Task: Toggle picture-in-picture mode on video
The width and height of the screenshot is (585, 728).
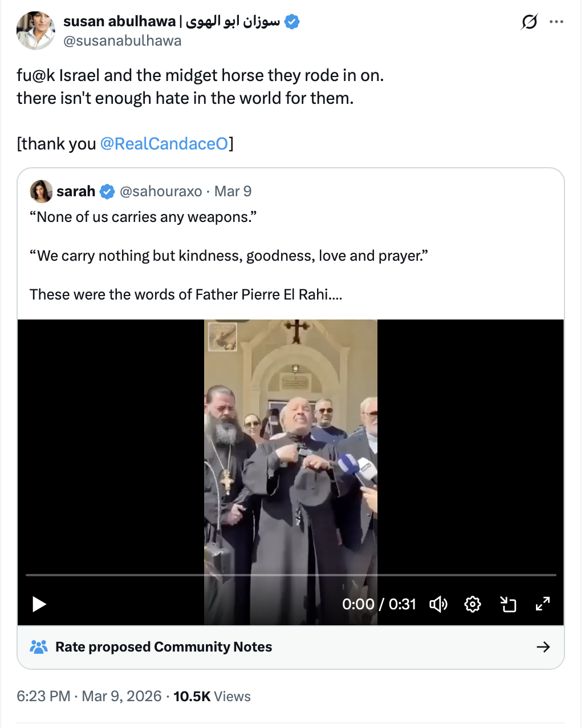Action: (507, 604)
